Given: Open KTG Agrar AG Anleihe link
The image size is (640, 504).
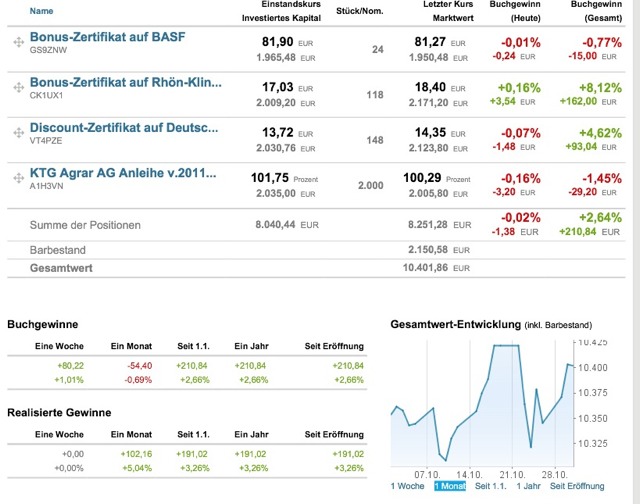Looking at the screenshot, I should [x=123, y=173].
